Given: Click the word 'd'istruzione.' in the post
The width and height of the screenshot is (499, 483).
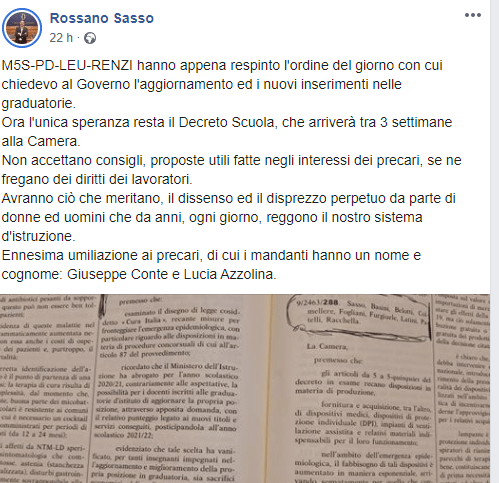Looking at the screenshot, I should point(39,236).
